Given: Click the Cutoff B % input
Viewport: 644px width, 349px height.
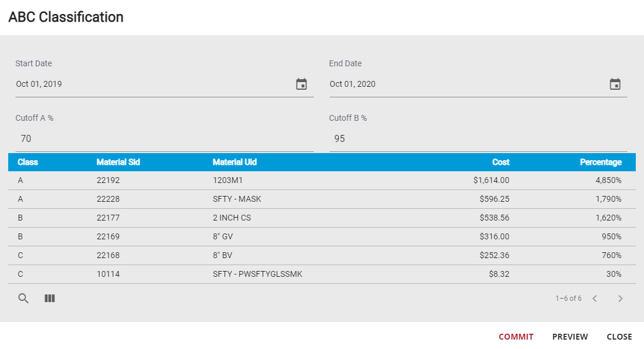Looking at the screenshot, I should pyautogui.click(x=478, y=139).
